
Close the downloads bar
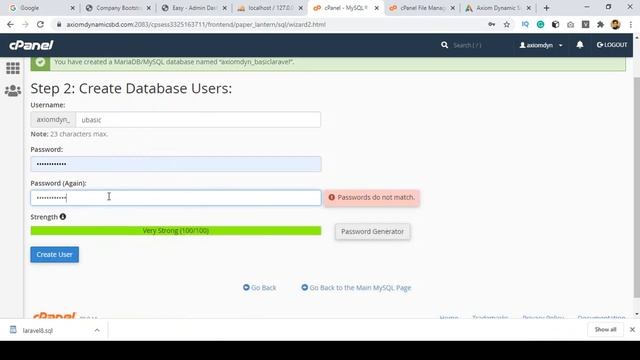pos(632,329)
